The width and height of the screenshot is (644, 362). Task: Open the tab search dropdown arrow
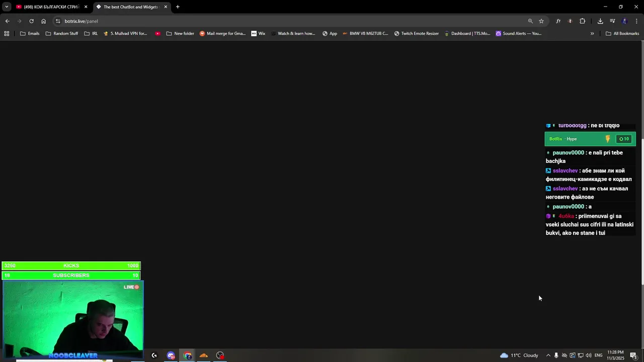click(x=7, y=7)
